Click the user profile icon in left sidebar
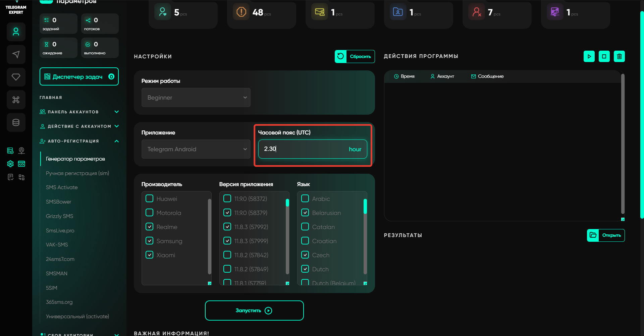This screenshot has height=336, width=644. (x=16, y=32)
